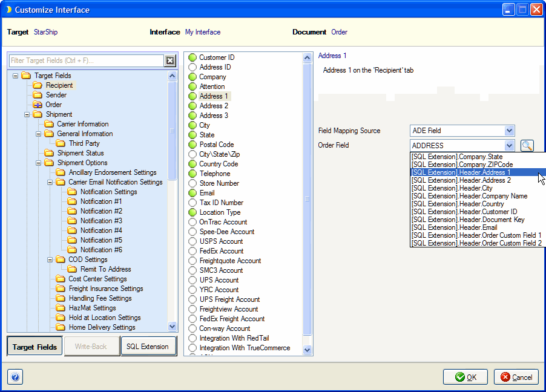Click the empty circle for City\State\Zip
This screenshot has height=392, width=546.
192,154
